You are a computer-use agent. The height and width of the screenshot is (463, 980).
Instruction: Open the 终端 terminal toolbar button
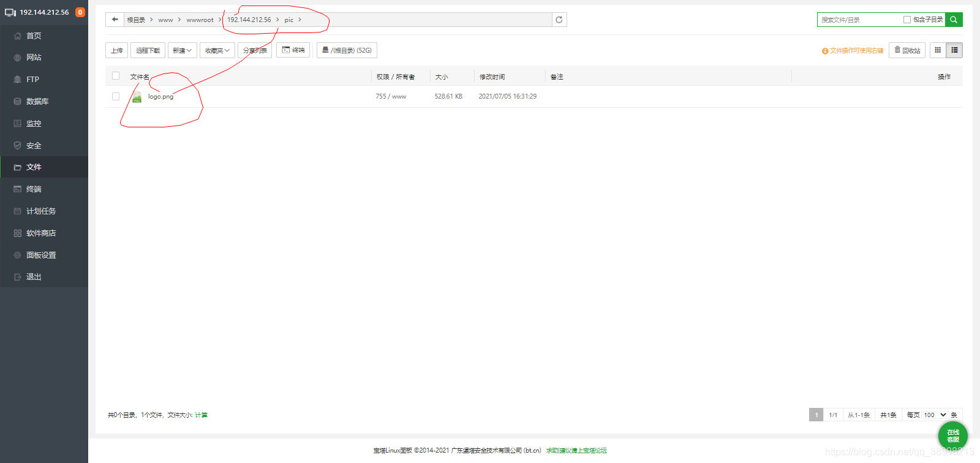point(293,50)
